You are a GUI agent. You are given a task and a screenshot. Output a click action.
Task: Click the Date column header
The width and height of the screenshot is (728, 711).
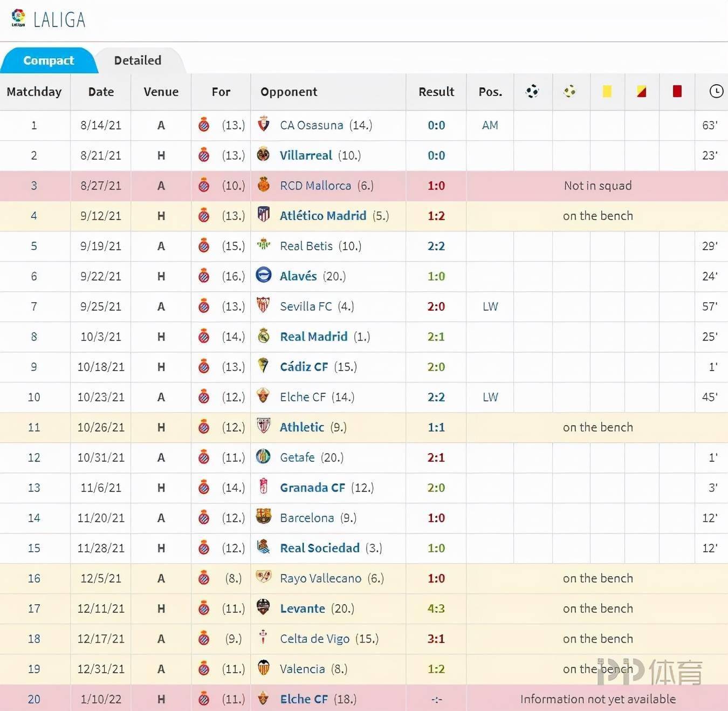(x=101, y=92)
